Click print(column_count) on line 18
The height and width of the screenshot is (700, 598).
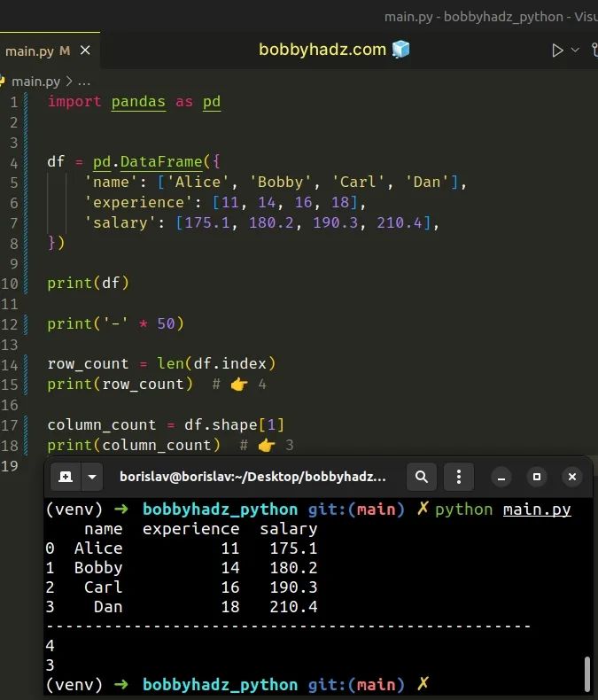134,445
